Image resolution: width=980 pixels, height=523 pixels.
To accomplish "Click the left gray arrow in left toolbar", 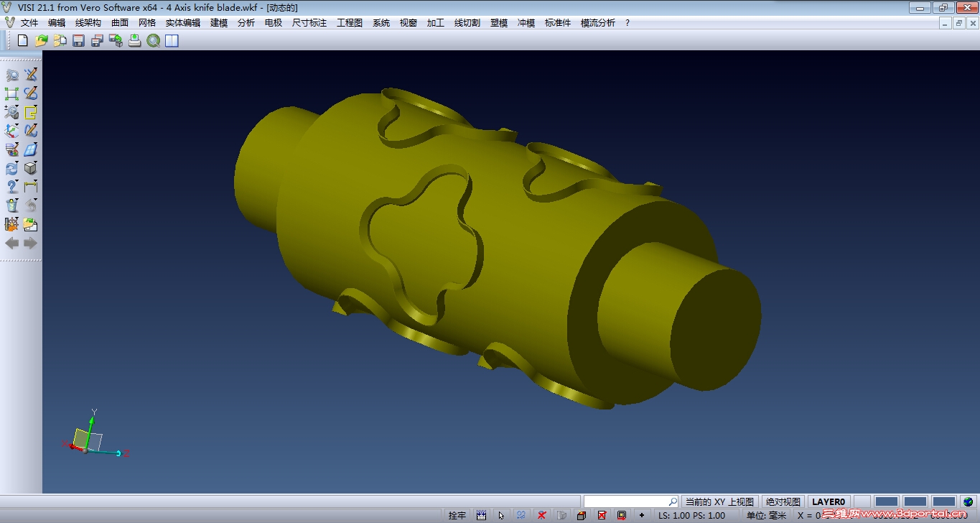I will click(11, 243).
